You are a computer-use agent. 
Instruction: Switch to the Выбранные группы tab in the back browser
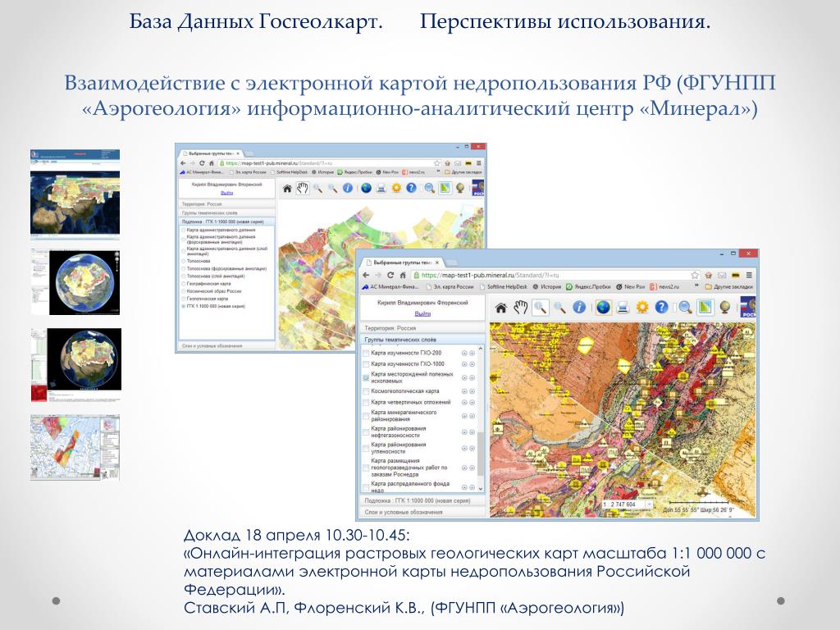(211, 153)
